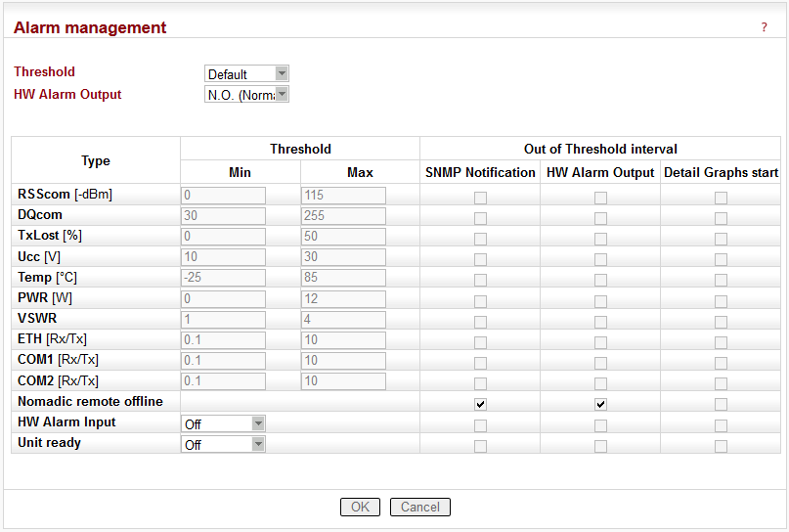Toggle SNMP Notification for TxLost

click(481, 239)
